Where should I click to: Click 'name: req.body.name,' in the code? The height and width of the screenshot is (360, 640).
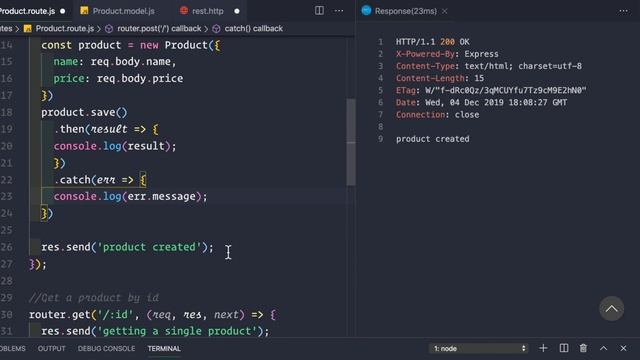click(115, 62)
